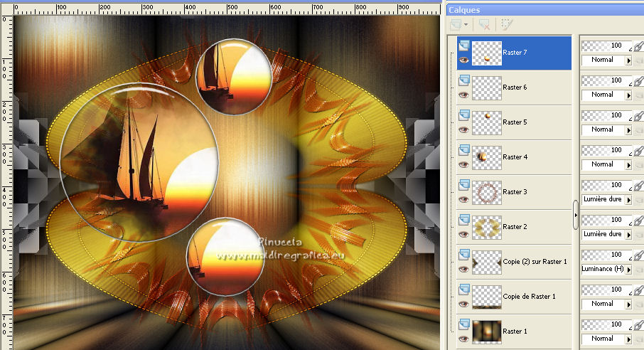Click the Delete layer icon

[484, 25]
